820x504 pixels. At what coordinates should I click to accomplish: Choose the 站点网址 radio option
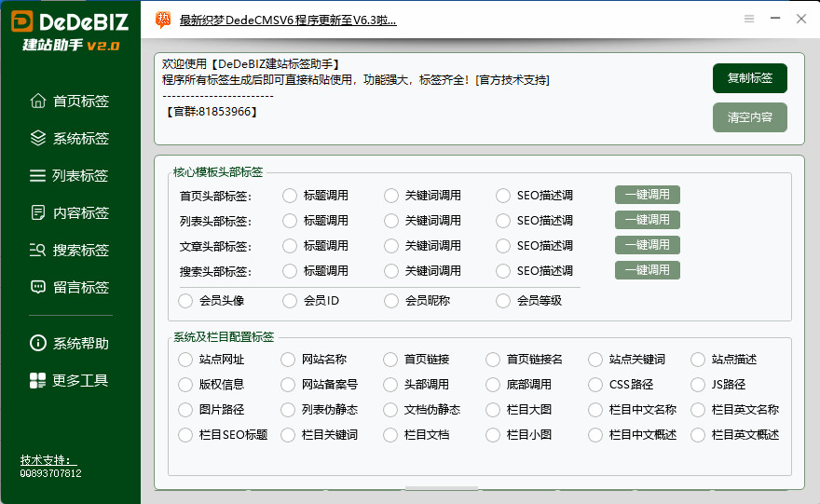click(x=185, y=360)
